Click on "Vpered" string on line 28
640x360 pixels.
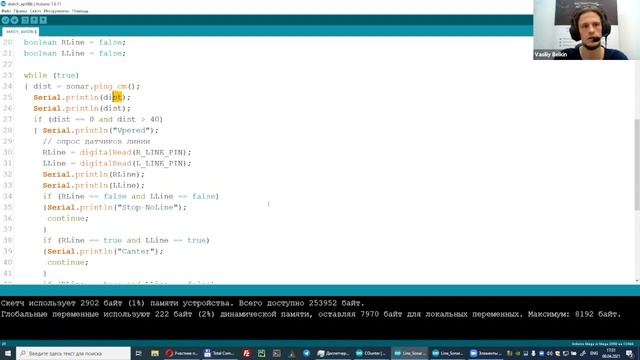(131, 130)
